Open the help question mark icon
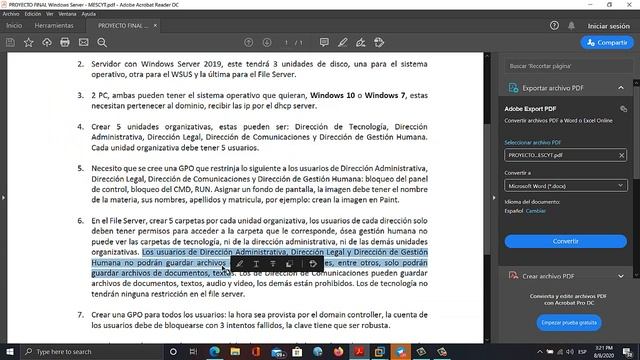 (554, 26)
